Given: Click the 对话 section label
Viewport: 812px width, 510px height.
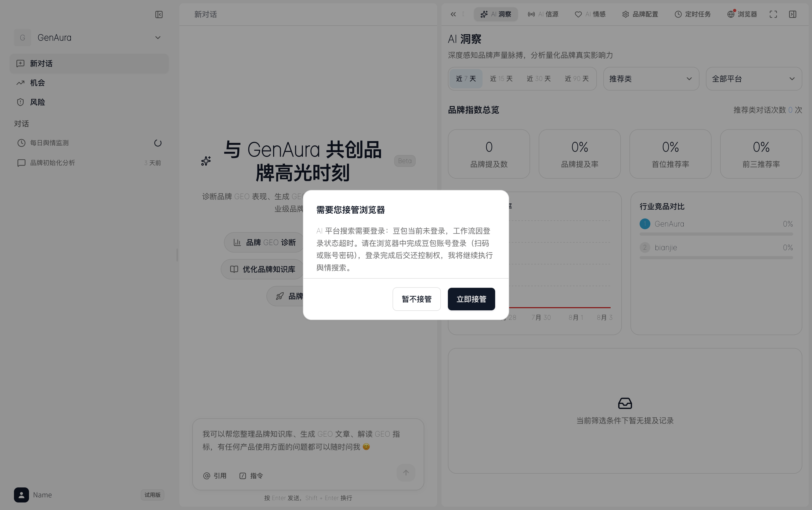Looking at the screenshot, I should (21, 124).
